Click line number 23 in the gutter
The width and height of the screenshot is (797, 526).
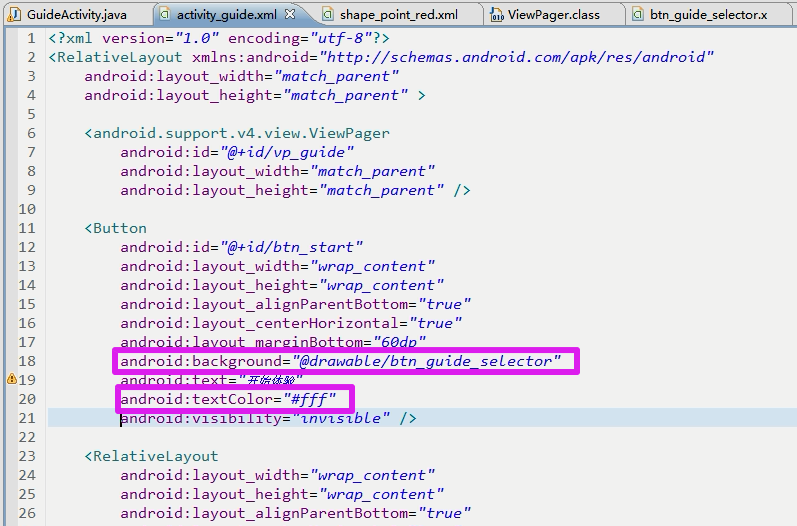[27, 457]
